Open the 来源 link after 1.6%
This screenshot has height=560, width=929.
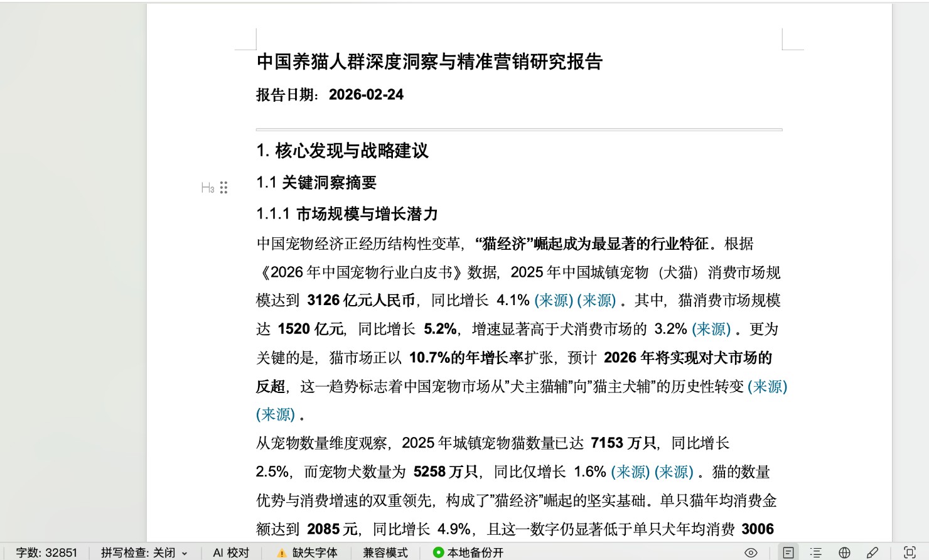(x=631, y=472)
